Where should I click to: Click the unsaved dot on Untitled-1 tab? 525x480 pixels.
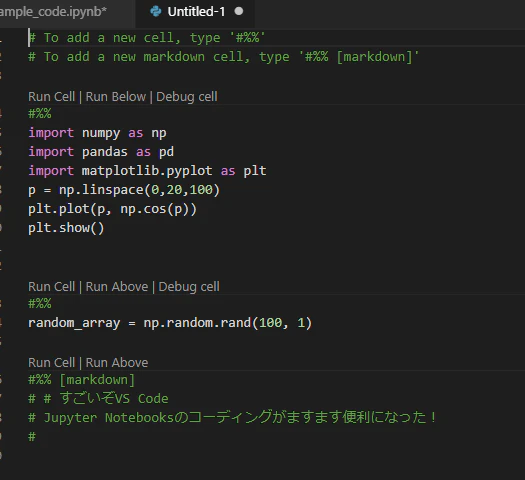pyautogui.click(x=239, y=11)
